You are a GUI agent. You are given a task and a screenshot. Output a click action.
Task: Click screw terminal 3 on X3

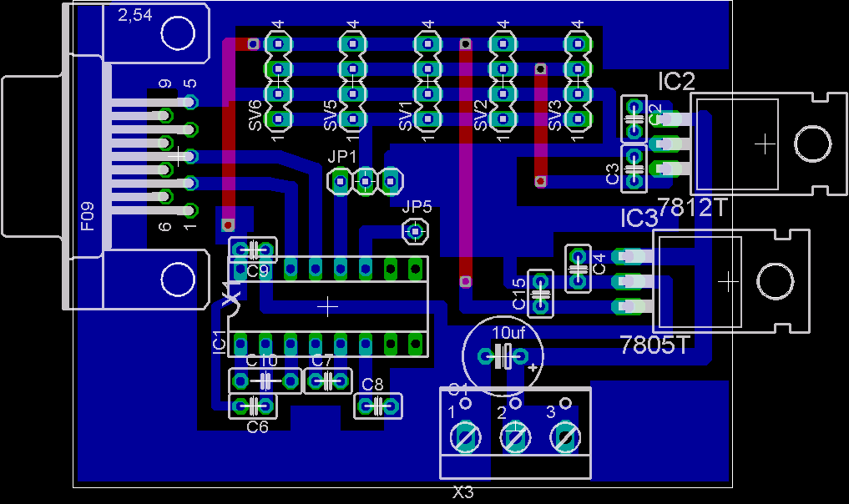tap(566, 436)
